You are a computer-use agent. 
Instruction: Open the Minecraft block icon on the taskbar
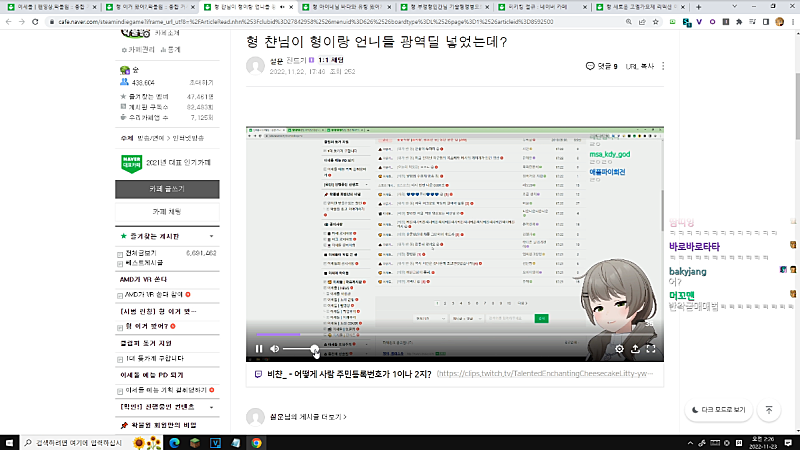195,443
